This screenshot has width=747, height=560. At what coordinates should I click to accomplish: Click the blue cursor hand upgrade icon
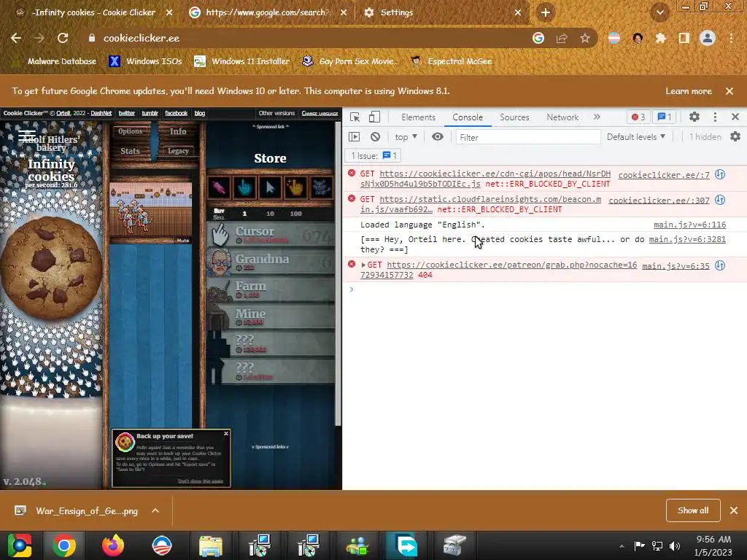point(244,187)
